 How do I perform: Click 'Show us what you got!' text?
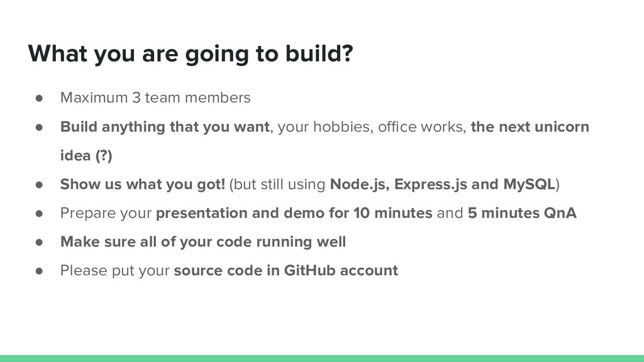coord(143,184)
